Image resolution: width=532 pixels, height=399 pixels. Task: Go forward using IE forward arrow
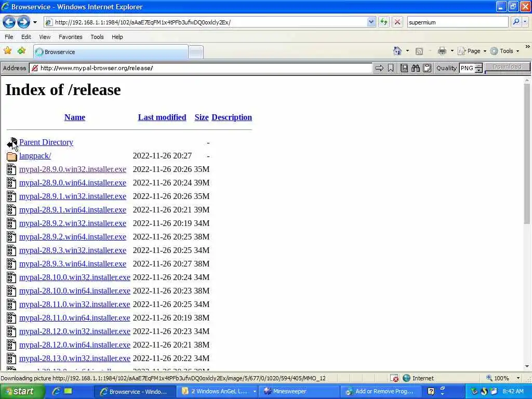[23, 22]
